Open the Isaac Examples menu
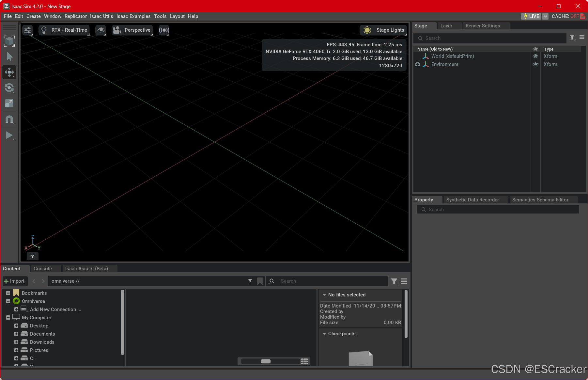 click(x=133, y=16)
